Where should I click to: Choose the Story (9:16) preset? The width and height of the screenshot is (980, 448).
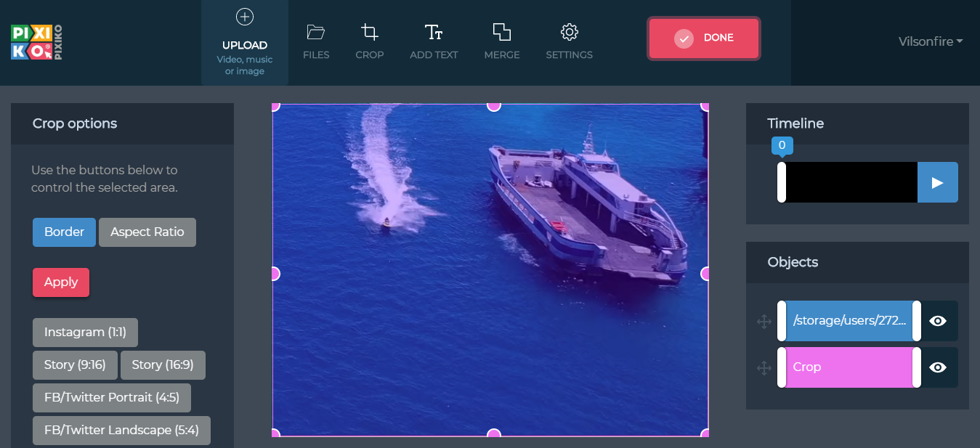click(75, 365)
